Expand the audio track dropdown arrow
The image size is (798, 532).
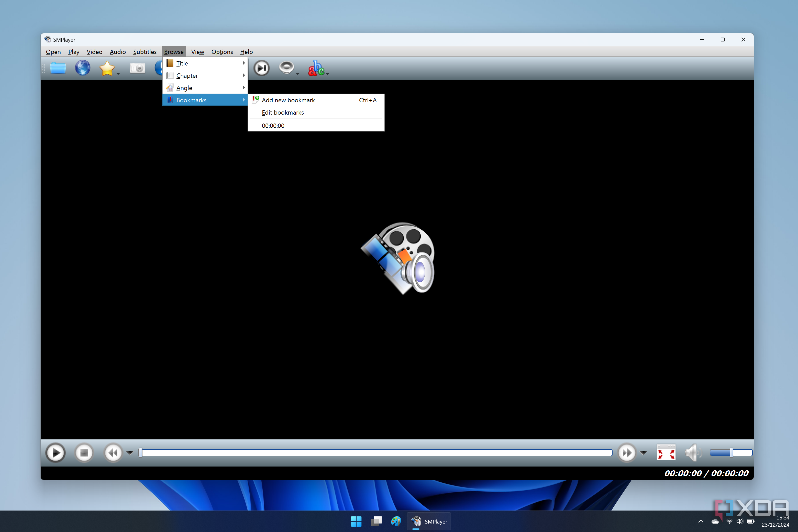tap(297, 74)
